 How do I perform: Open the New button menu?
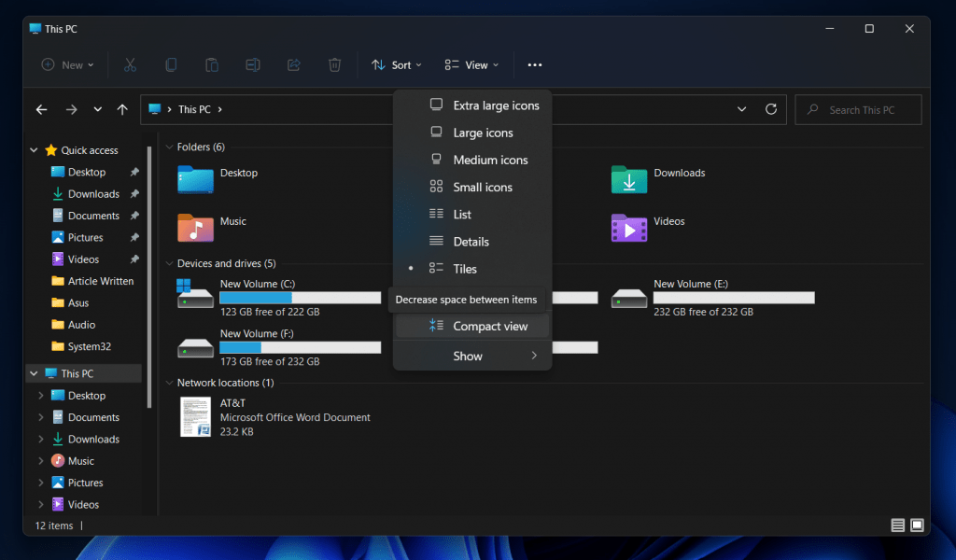coord(68,65)
